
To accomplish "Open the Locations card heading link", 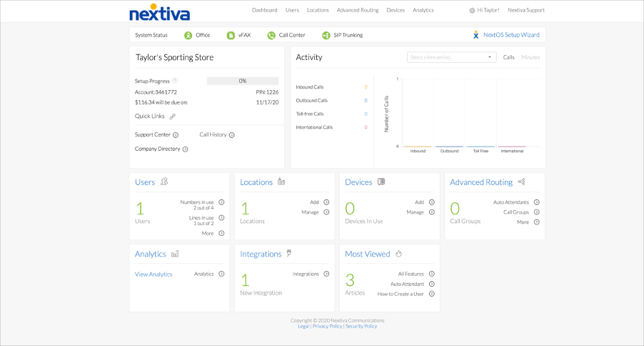I will (256, 182).
